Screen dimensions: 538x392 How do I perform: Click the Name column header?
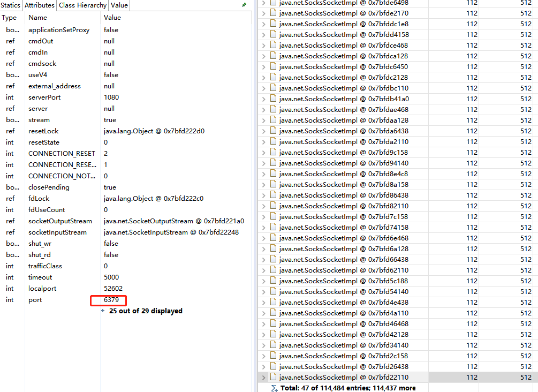coord(37,18)
